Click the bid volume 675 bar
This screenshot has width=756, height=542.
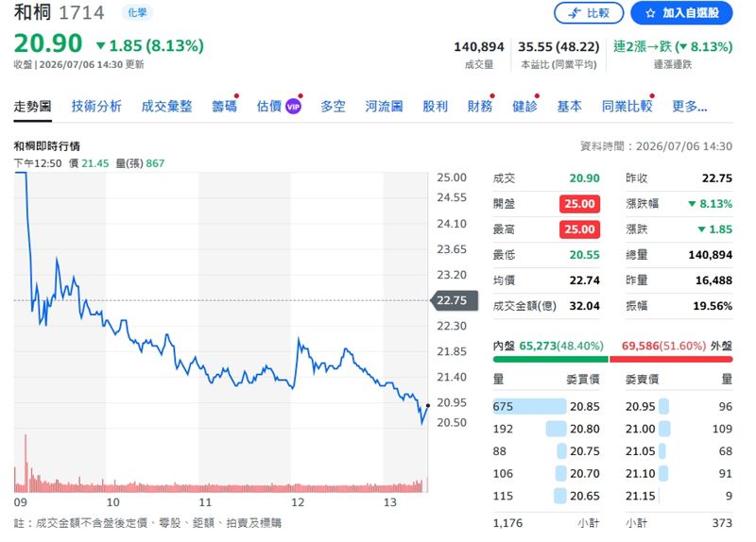pos(529,407)
